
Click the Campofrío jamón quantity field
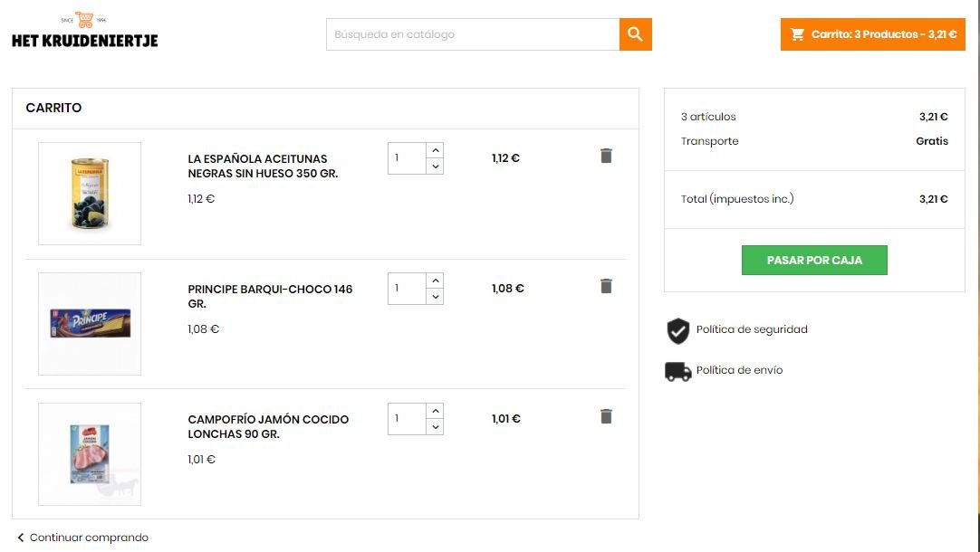[x=407, y=419]
